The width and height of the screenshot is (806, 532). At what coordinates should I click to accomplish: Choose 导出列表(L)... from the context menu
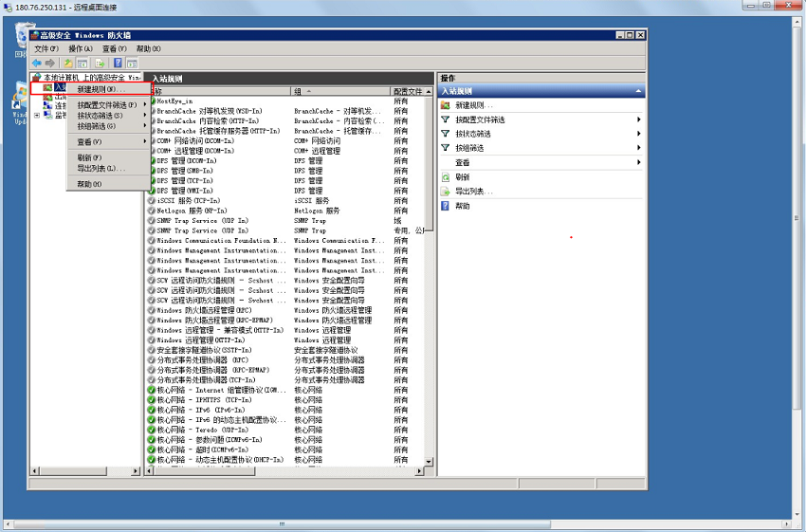pyautogui.click(x=108, y=168)
